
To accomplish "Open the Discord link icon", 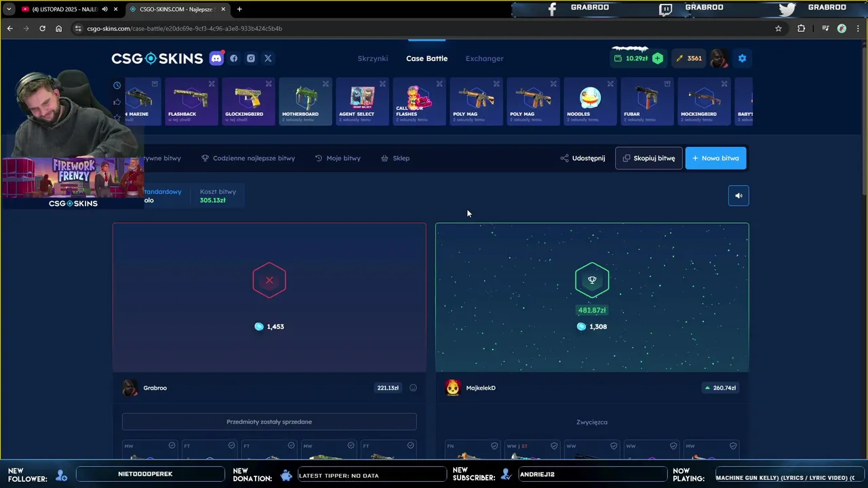I will coord(216,58).
